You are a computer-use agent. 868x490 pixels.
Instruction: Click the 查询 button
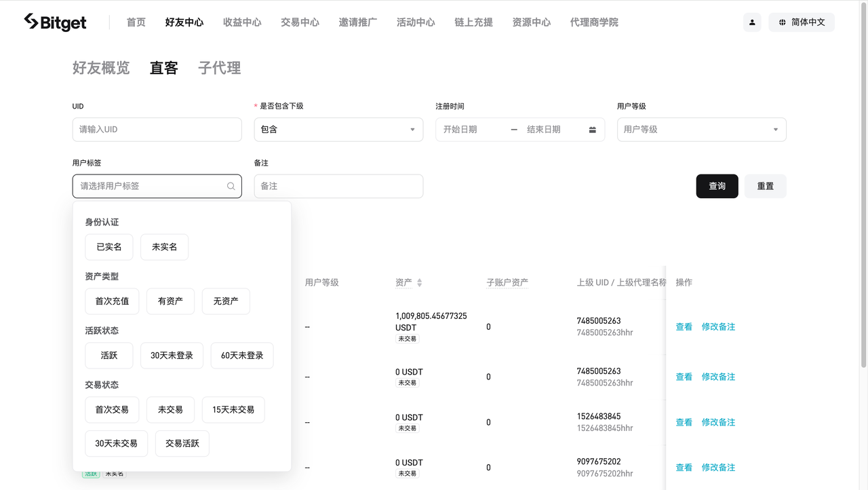click(717, 186)
